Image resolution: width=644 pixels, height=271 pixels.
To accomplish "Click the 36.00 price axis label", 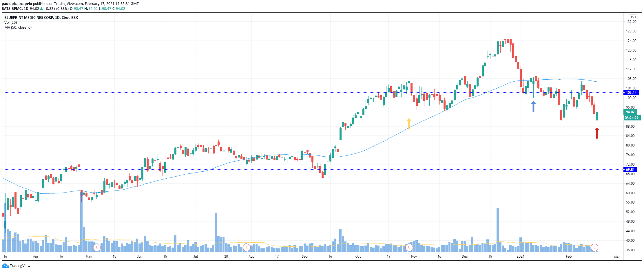I will [630, 250].
